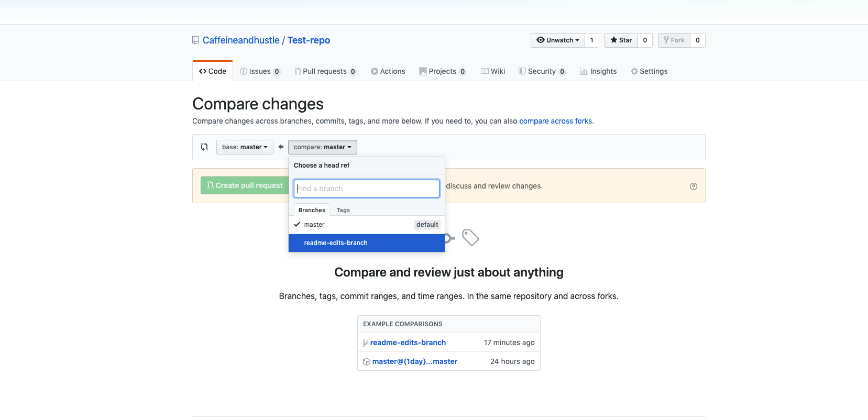Image resolution: width=868 pixels, height=420 pixels.
Task: Open the Caffeineandhustle profile link
Action: pyautogui.click(x=241, y=40)
